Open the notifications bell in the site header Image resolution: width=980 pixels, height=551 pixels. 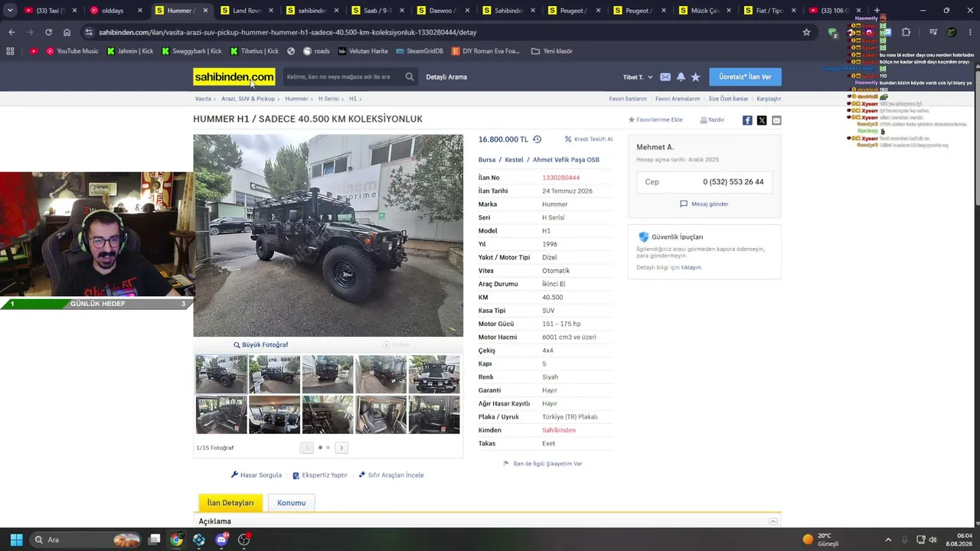click(x=681, y=77)
